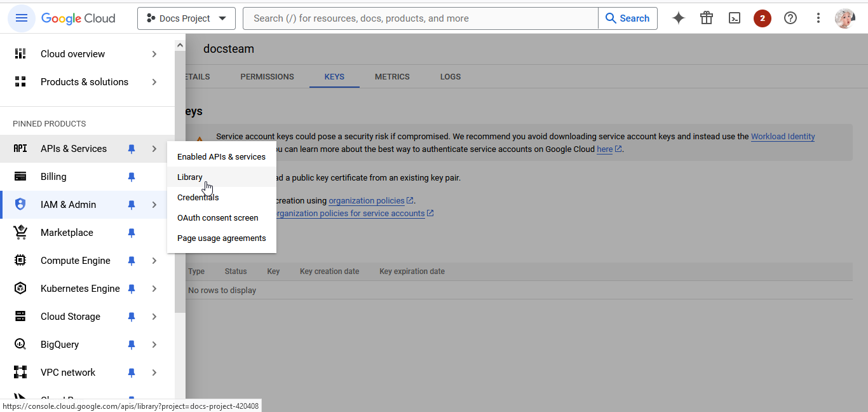Click the Kubernetes Engine cube icon
Viewport: 868px width, 412px height.
click(20, 289)
